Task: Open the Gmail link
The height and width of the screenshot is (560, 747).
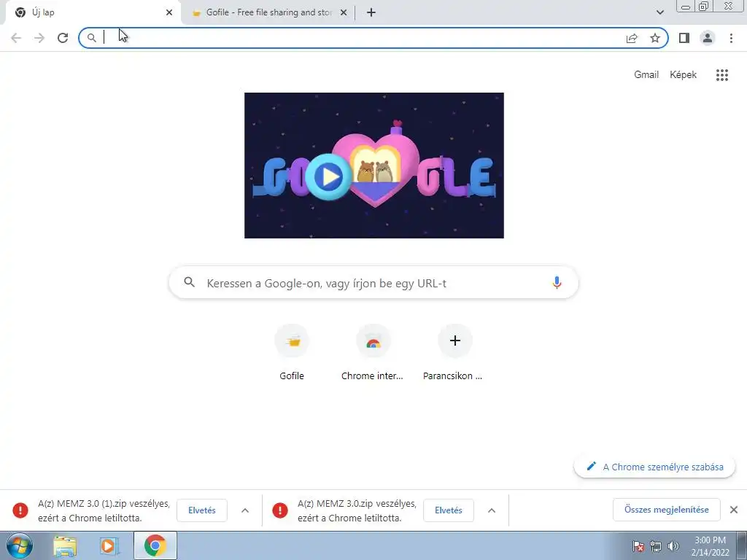Action: click(646, 75)
